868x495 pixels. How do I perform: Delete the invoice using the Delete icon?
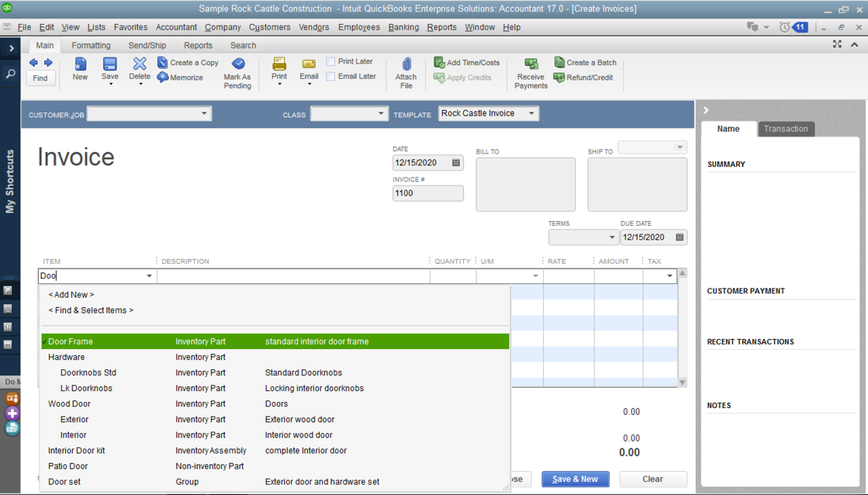140,64
